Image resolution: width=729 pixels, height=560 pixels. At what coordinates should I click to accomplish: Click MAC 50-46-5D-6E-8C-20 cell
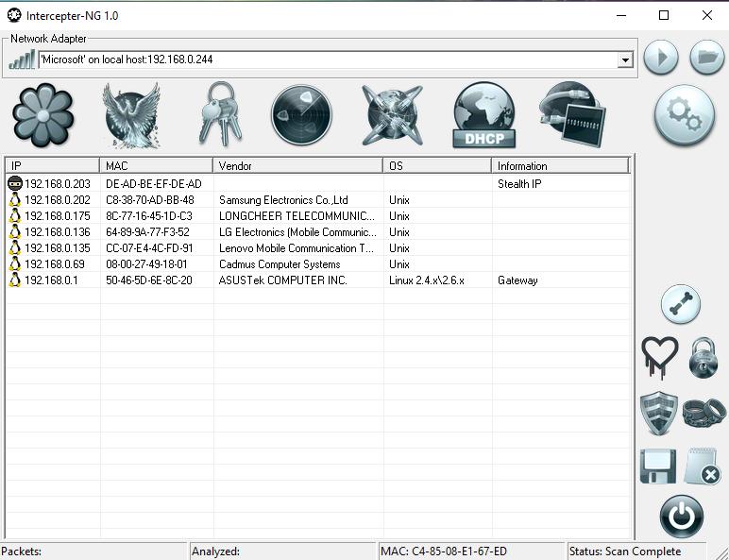click(x=149, y=280)
